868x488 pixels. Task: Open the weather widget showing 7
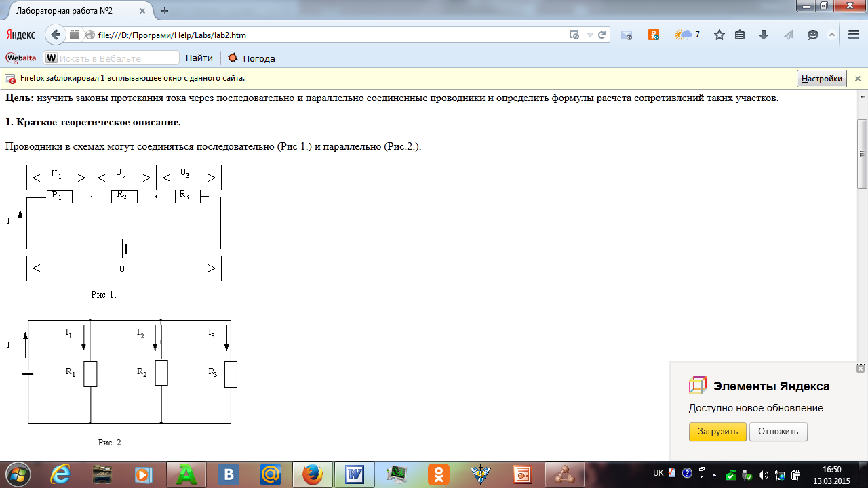pyautogui.click(x=687, y=35)
